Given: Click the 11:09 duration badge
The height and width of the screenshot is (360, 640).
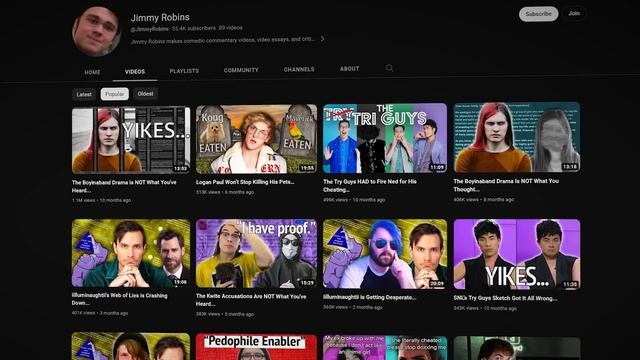Looking at the screenshot, I should (437, 167).
